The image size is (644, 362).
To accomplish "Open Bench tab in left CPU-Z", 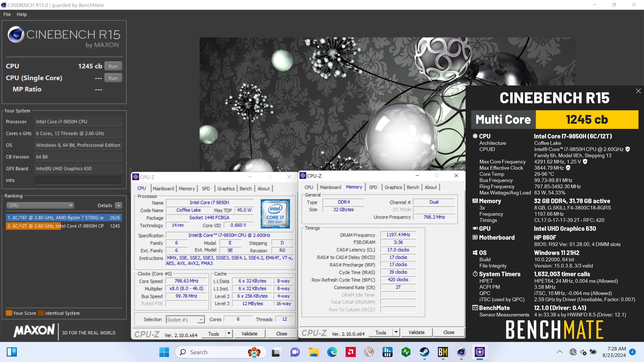I will point(246,189).
